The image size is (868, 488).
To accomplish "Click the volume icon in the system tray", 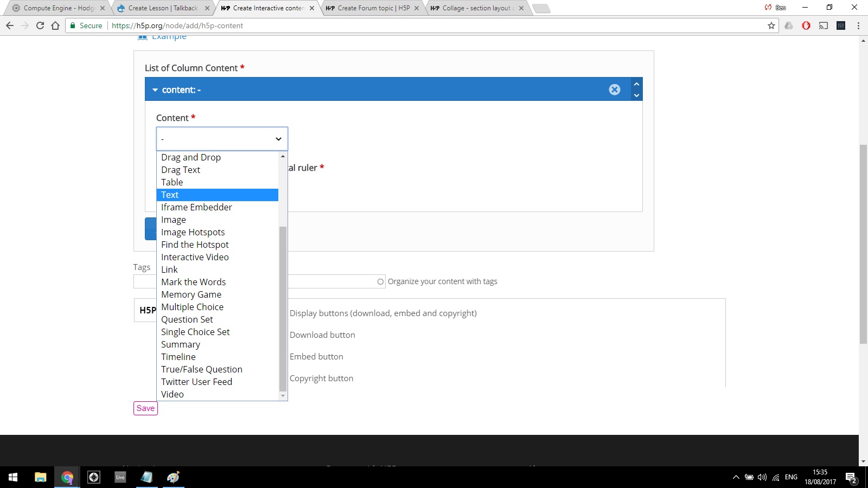I will (x=762, y=478).
